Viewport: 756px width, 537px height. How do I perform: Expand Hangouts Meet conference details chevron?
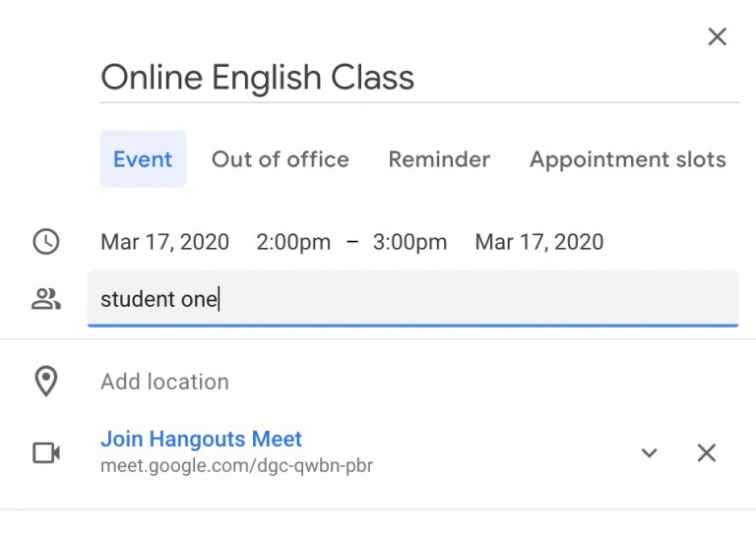pos(649,452)
